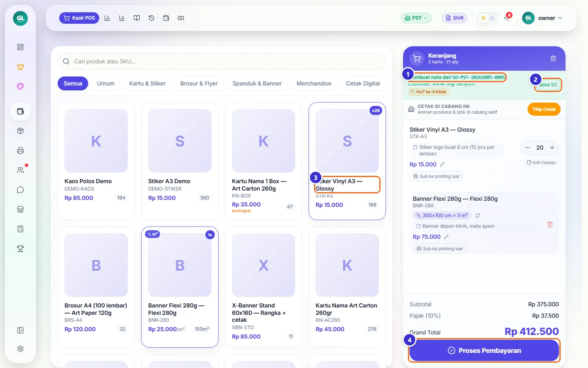Click the bar chart icon left of book icon

tap(122, 18)
